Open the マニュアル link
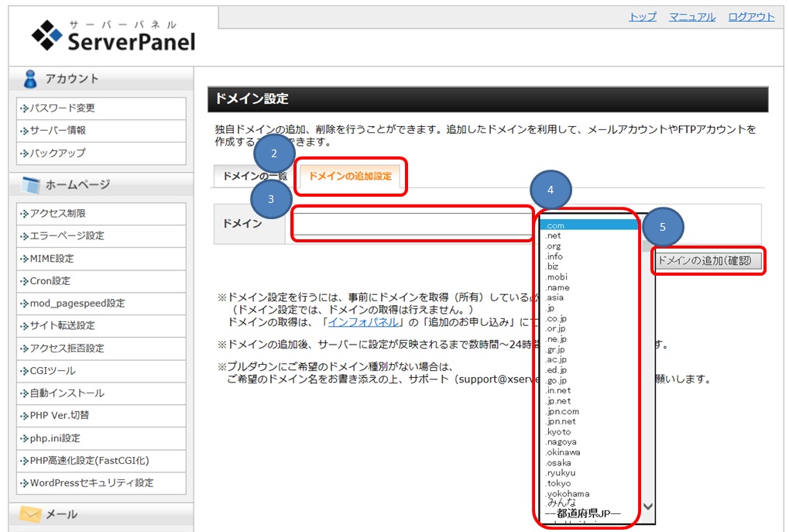This screenshot has height=532, width=789. [691, 17]
